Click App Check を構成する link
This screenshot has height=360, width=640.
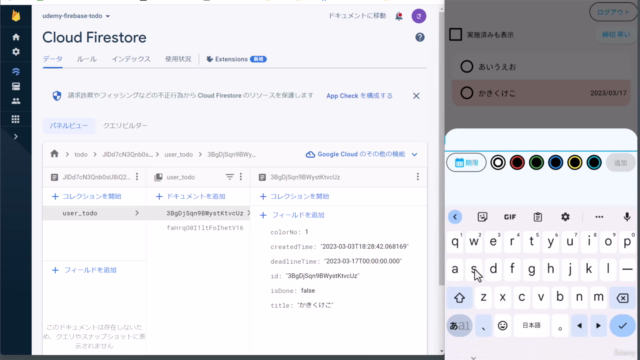click(359, 96)
